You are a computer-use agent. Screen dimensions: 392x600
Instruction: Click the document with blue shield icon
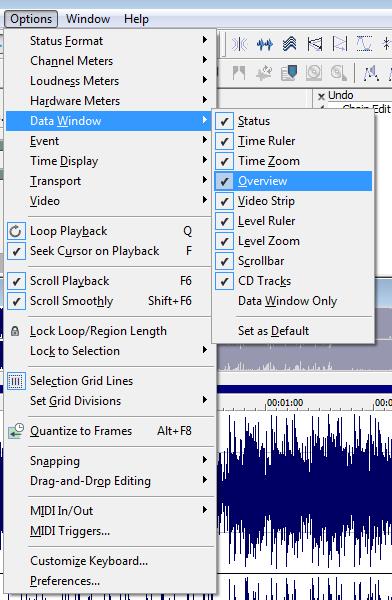click(x=289, y=72)
